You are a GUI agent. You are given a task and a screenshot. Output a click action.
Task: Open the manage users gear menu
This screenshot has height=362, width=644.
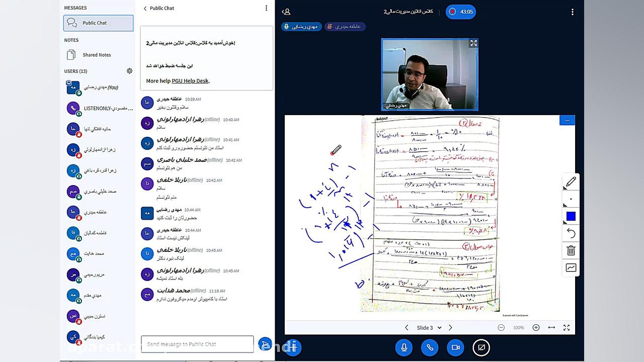[x=129, y=71]
